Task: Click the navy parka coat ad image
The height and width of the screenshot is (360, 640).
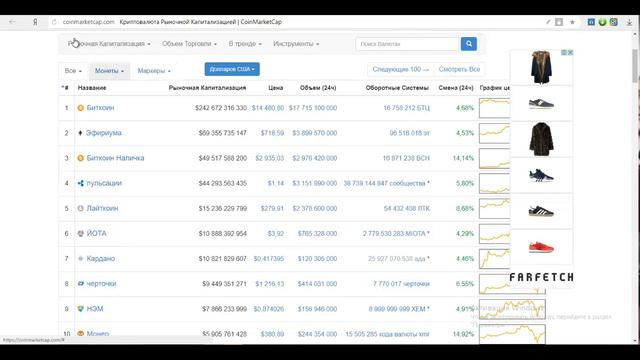Action: pos(541,67)
